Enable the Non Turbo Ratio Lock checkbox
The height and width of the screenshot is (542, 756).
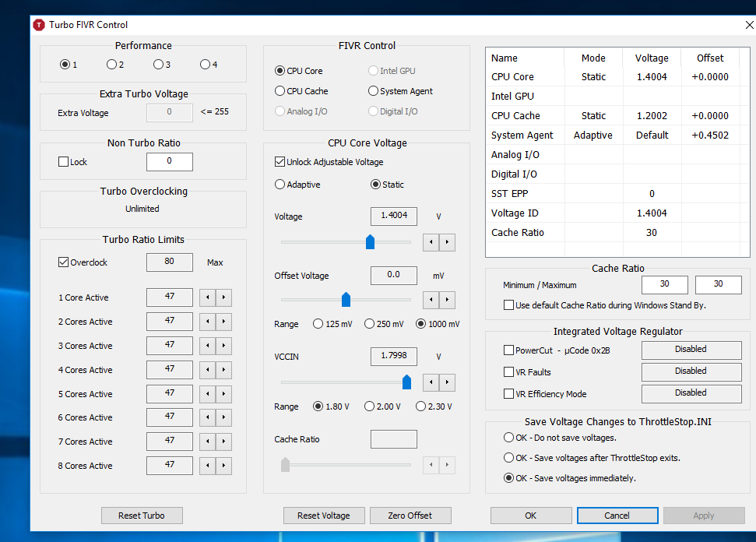[64, 162]
